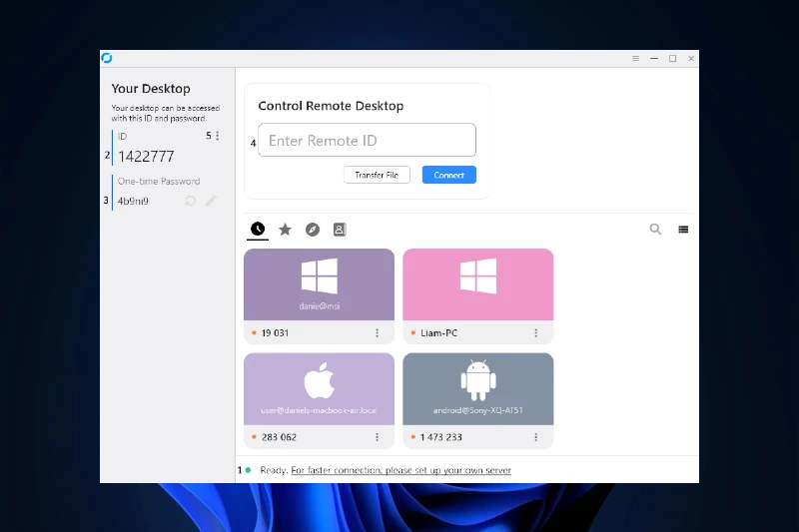
Task: Click the one-time password 4b9ni9
Action: [x=133, y=201]
